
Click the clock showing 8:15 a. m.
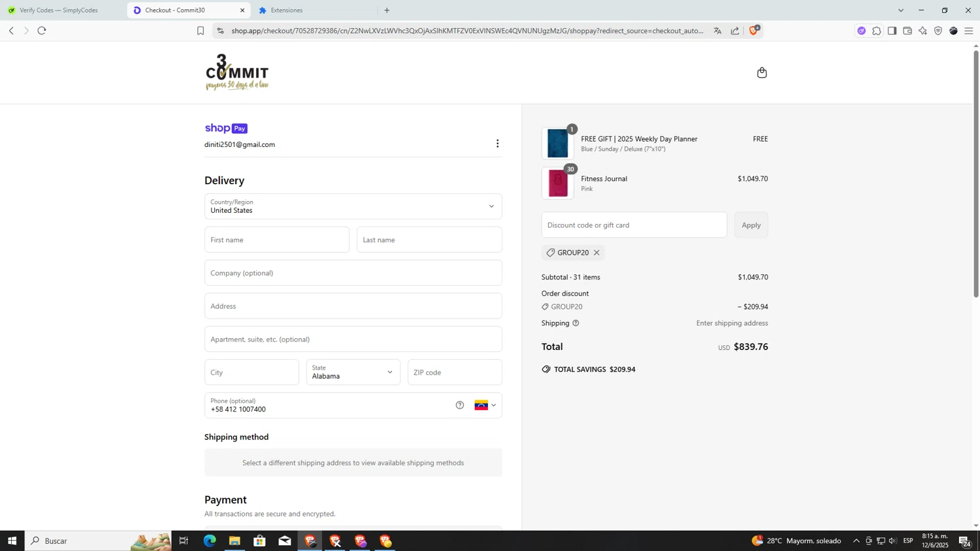tap(935, 541)
